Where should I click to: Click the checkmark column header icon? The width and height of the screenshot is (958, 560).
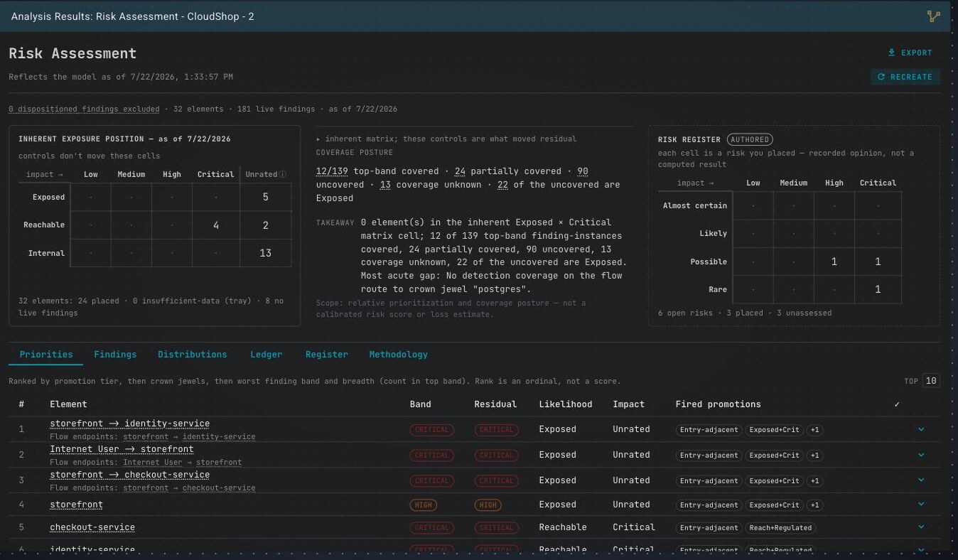coord(897,404)
